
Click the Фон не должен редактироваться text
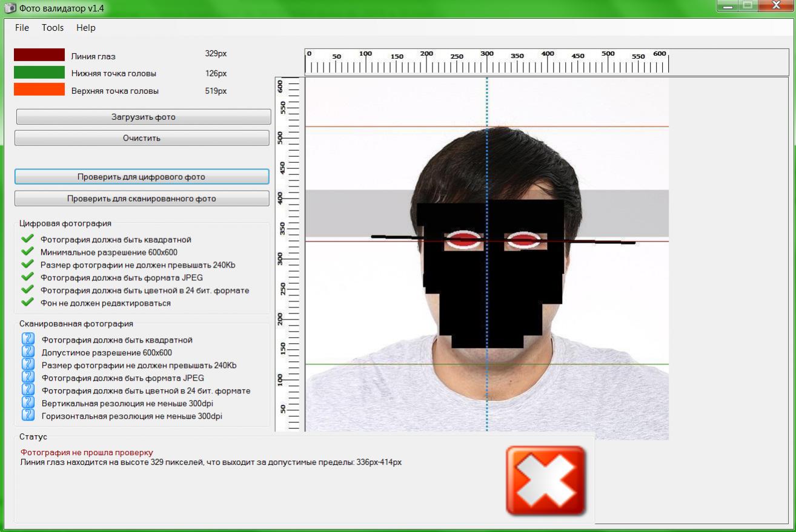click(105, 303)
